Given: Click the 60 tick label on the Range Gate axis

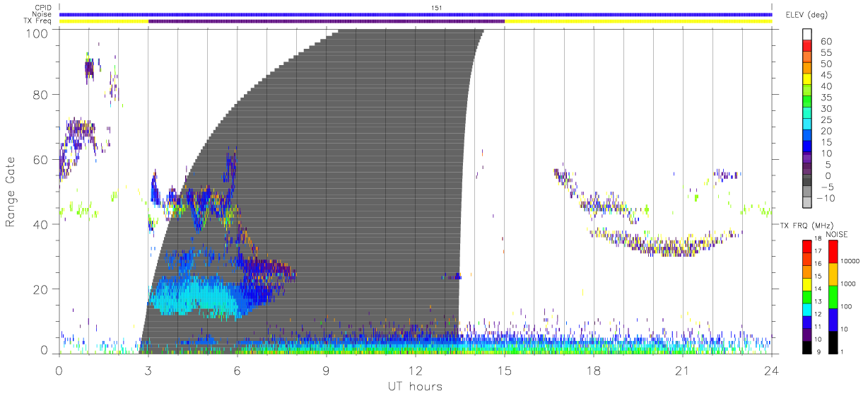Looking at the screenshot, I should click(x=41, y=160).
